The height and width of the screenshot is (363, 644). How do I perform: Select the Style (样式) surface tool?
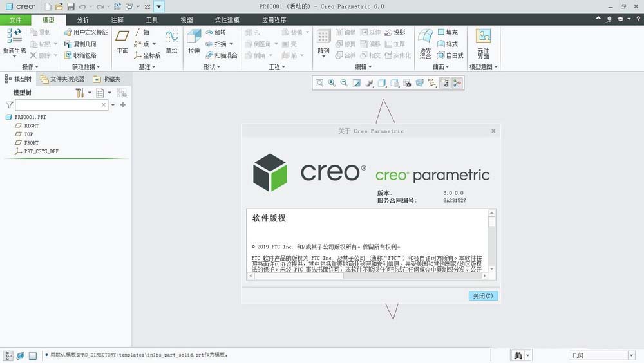(448, 44)
